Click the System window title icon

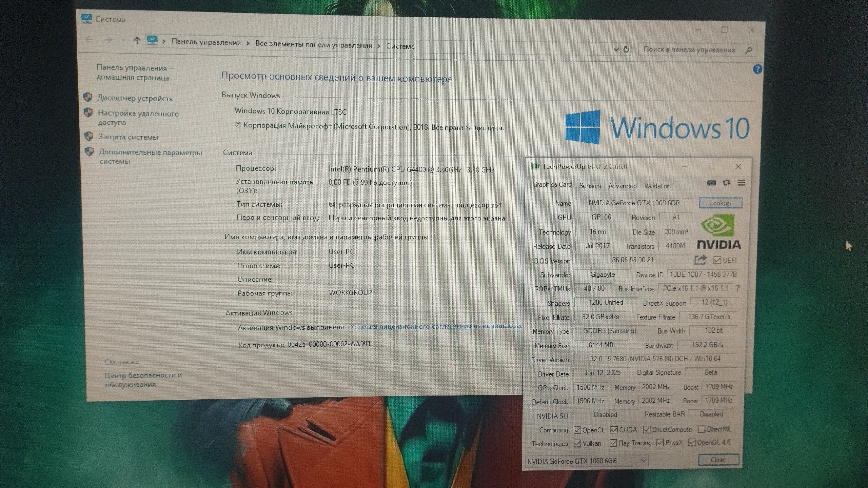click(86, 19)
